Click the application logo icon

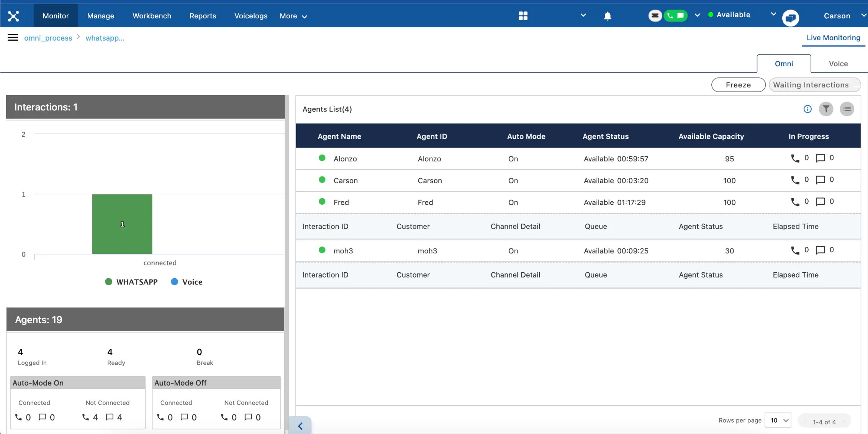(13, 16)
